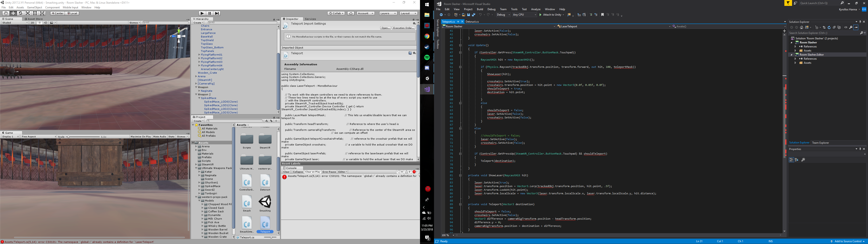The image size is (868, 244).
Task: Toggle scene effects image button
Action: pyautogui.click(x=52, y=23)
